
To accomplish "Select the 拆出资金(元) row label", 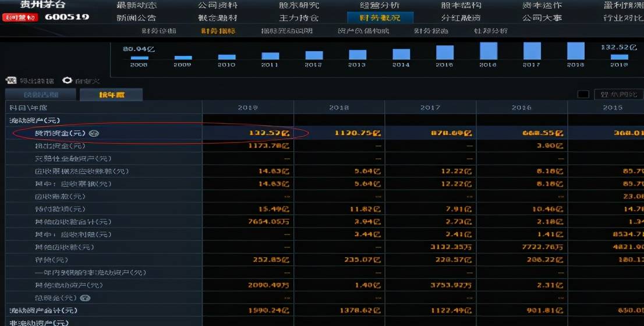I will pos(61,146).
